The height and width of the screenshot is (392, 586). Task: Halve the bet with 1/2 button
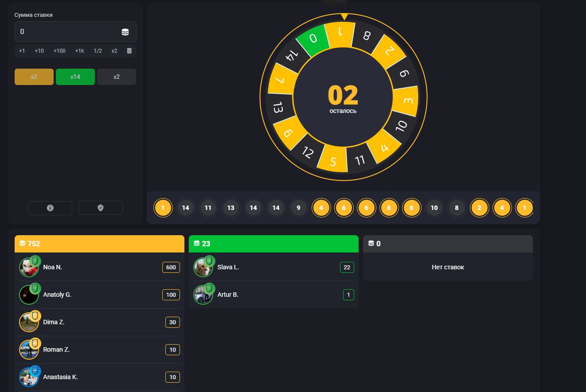pos(98,51)
